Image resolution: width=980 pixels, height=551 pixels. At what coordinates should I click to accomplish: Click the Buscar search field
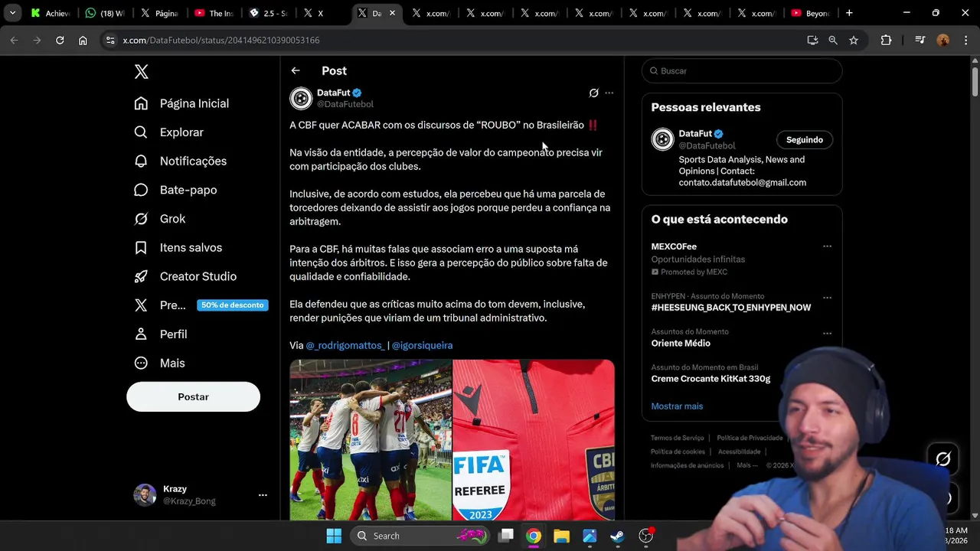[x=742, y=70]
